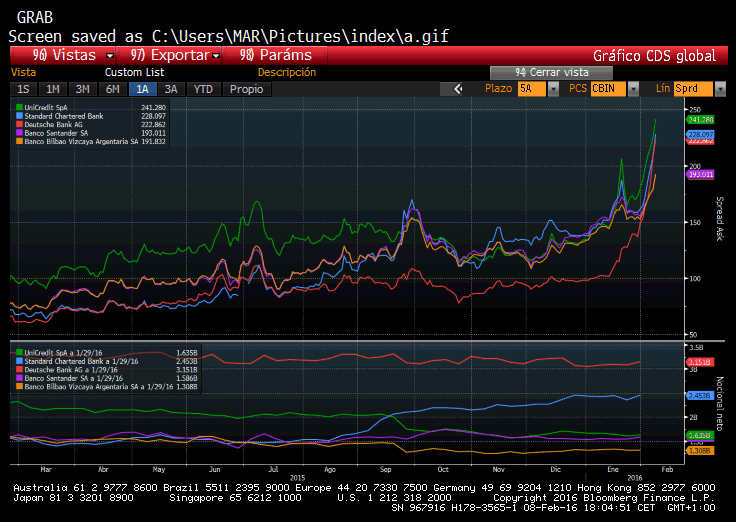Click the red 3.151B axis tag

tap(700, 362)
